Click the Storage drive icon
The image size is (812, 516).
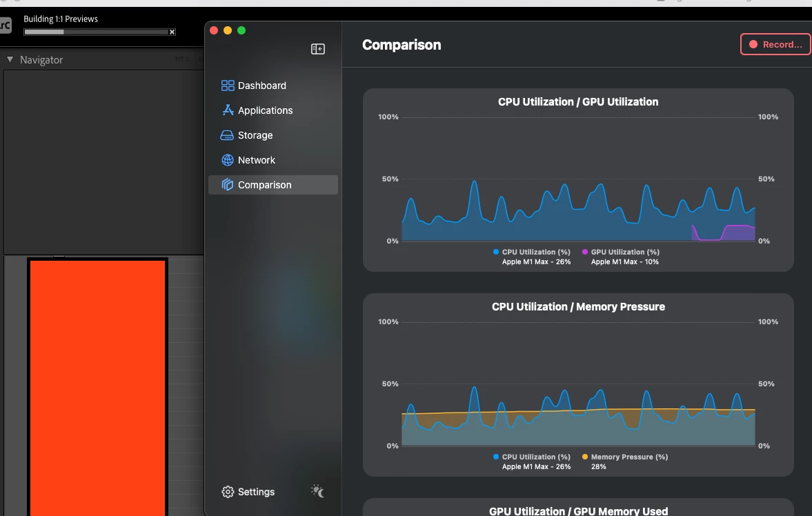pyautogui.click(x=227, y=135)
